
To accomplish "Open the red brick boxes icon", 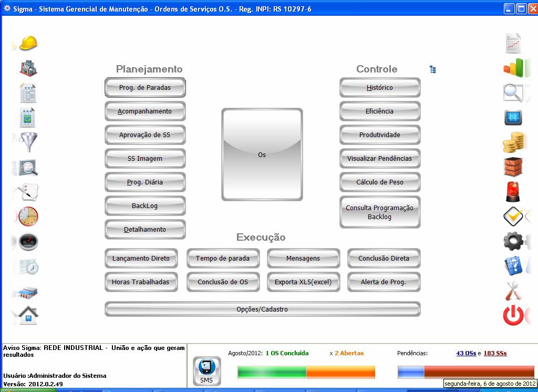I will (x=513, y=167).
